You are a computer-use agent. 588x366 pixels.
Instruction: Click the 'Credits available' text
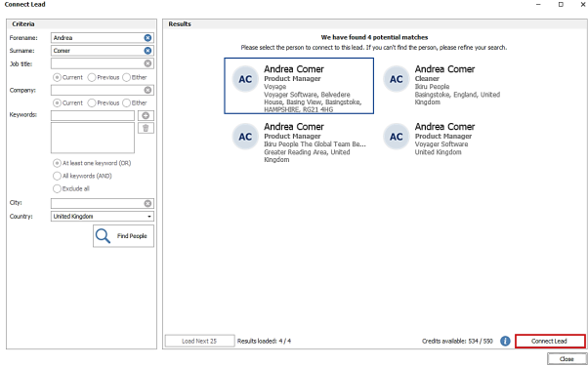pos(457,342)
